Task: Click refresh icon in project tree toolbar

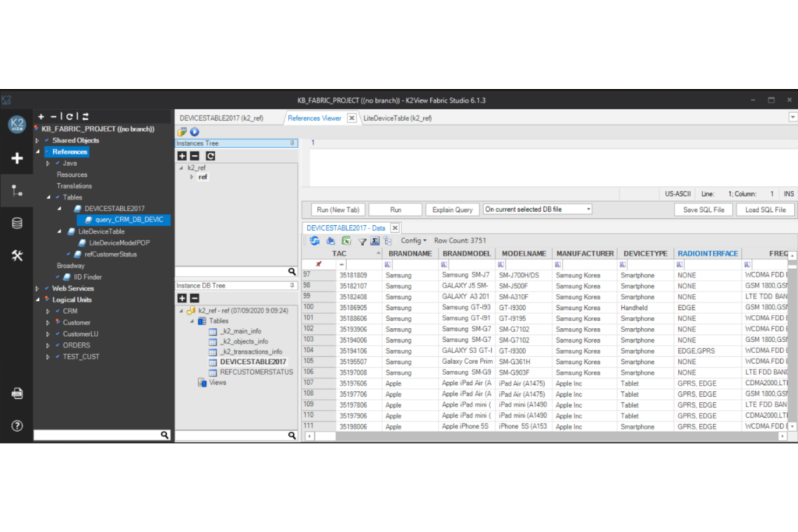Action: pos(70,116)
